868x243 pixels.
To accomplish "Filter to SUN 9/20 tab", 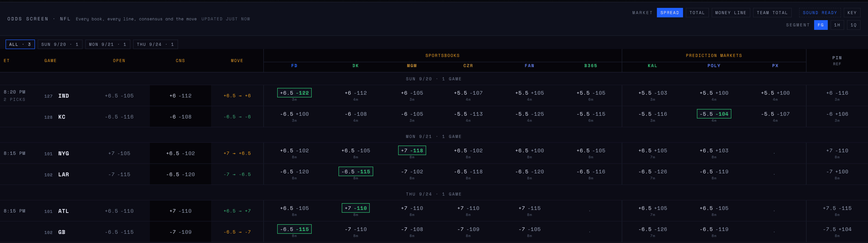I will (x=60, y=44).
